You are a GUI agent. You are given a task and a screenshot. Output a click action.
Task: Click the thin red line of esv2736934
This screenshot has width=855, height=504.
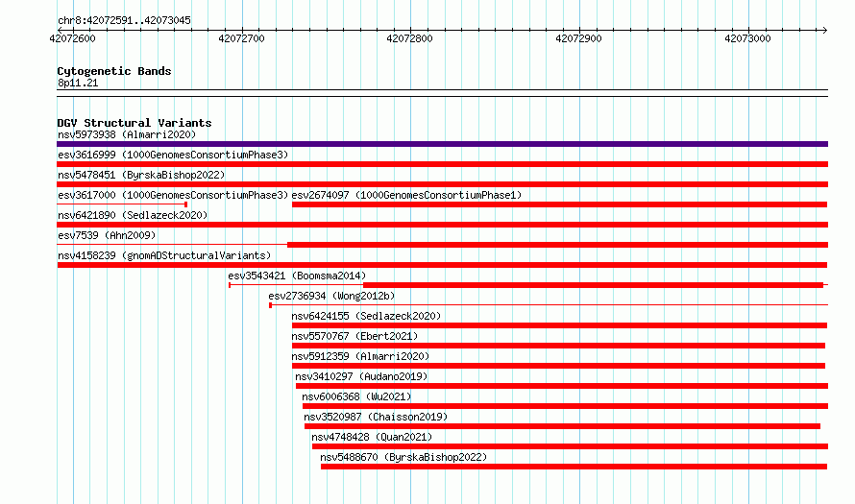coord(549,305)
